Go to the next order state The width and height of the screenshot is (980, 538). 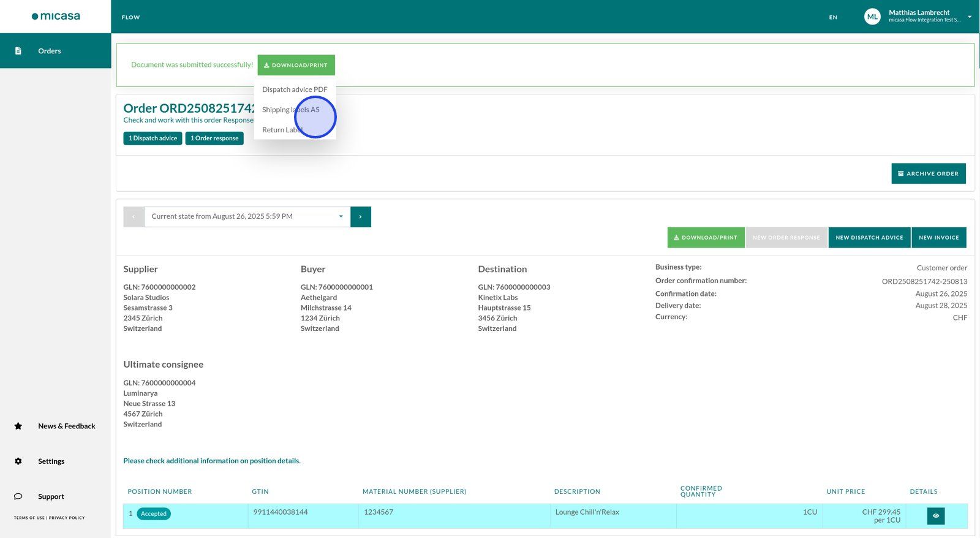point(361,217)
